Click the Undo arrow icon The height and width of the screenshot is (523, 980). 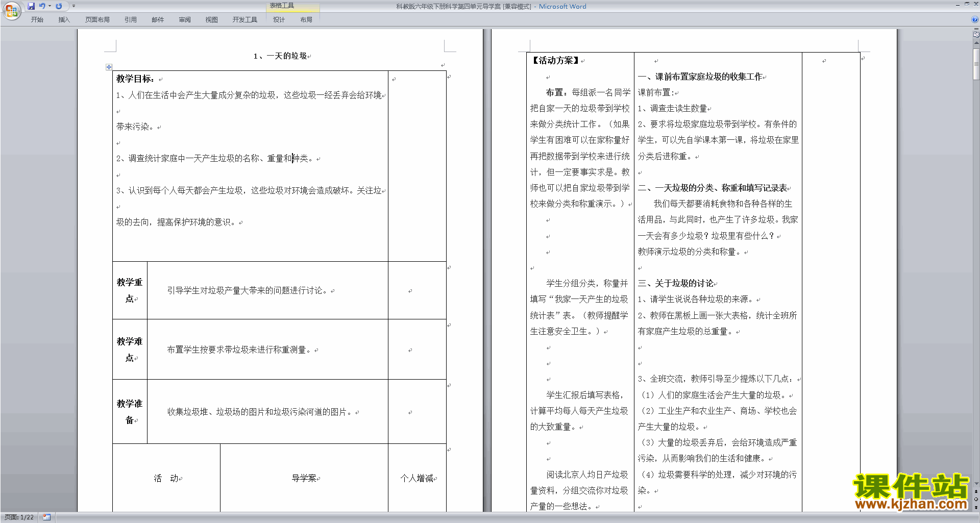click(x=42, y=6)
